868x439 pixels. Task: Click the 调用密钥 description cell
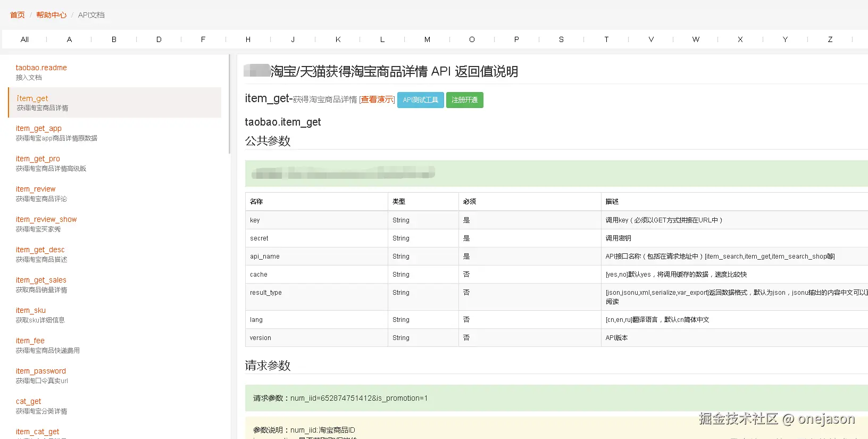coord(735,238)
